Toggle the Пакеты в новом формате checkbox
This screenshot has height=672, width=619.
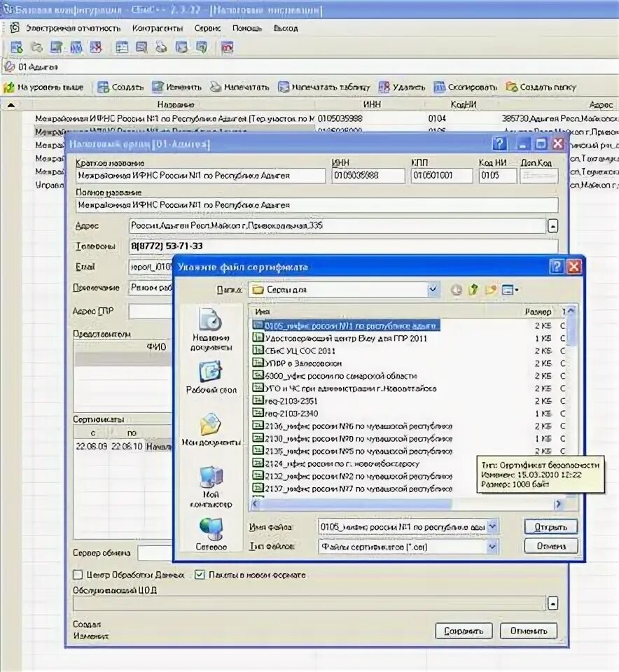click(x=200, y=575)
